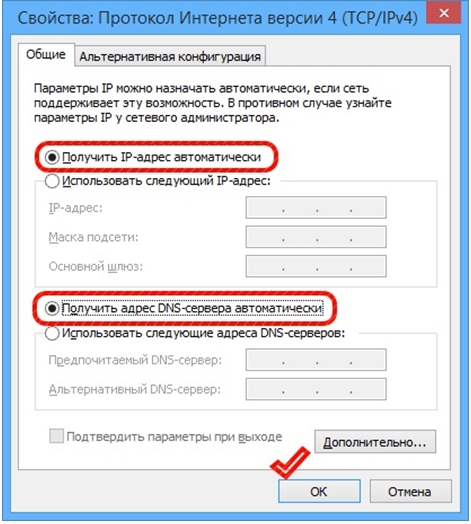Click the 'Альтернативный DNS-сервер' field
Viewport: 471px width, 524px height.
316,389
